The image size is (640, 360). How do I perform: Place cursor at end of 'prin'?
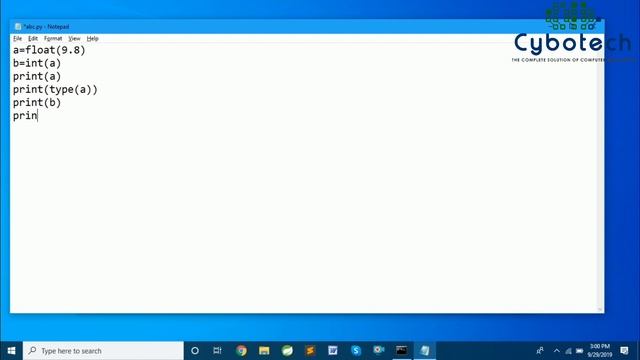(x=37, y=116)
